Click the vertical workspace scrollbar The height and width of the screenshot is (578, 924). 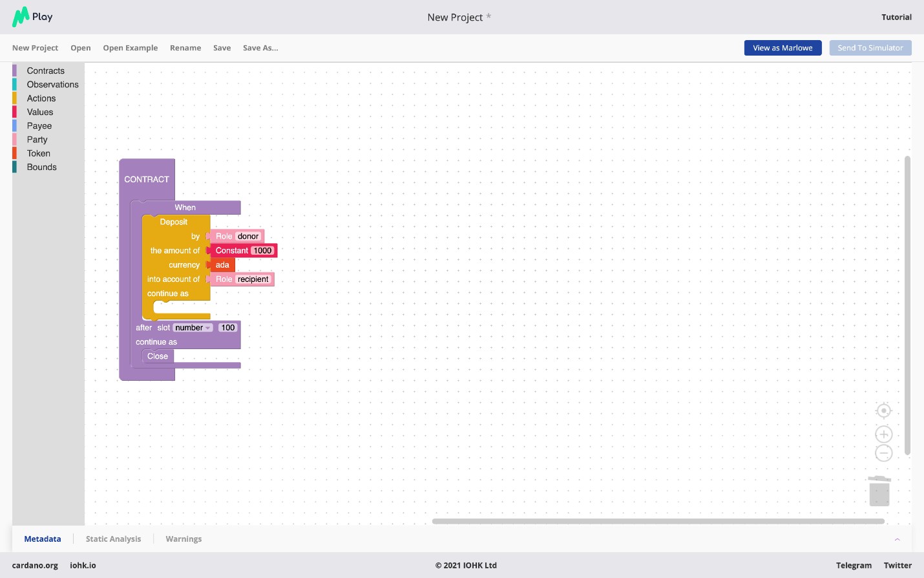click(x=907, y=306)
